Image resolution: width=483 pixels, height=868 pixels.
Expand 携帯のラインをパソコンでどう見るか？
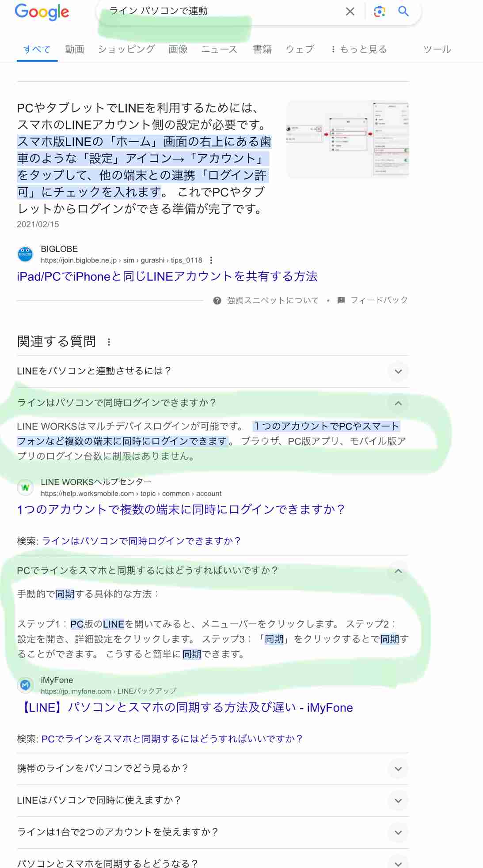coord(398,769)
